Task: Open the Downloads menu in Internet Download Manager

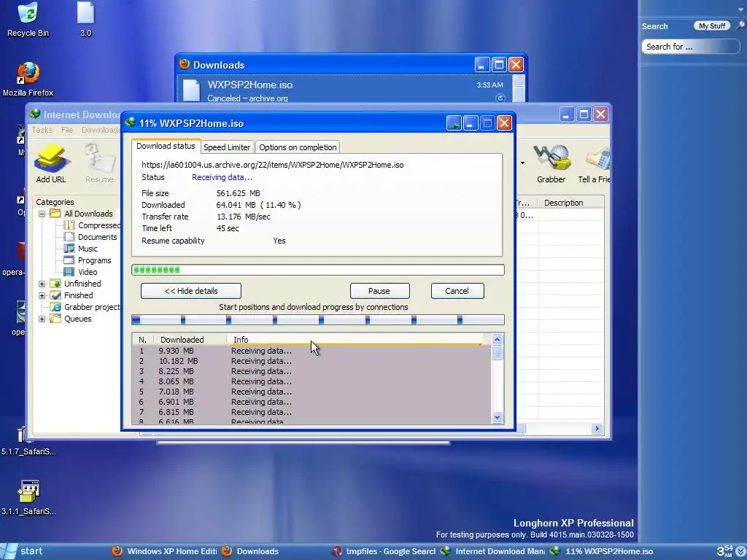Action: click(101, 130)
